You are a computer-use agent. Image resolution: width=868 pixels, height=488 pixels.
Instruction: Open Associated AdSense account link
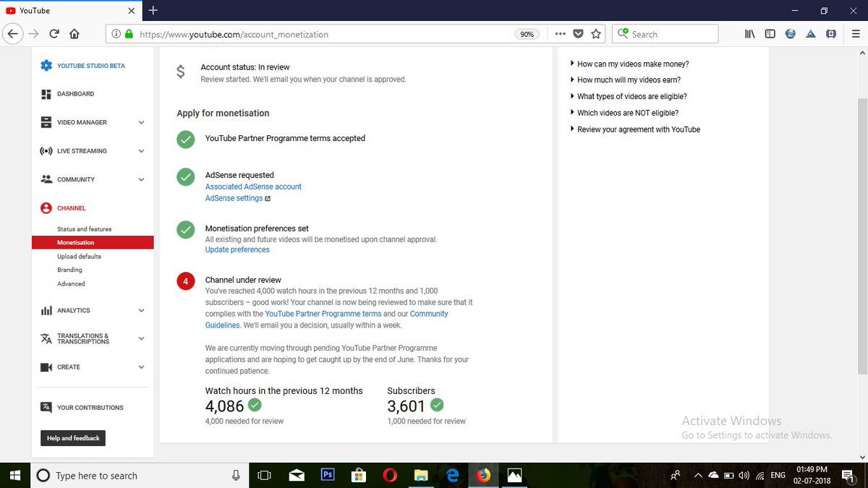(x=253, y=187)
